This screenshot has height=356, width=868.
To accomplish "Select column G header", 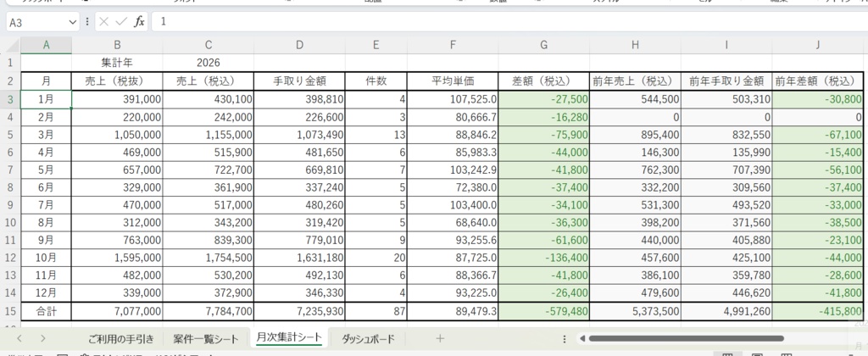I will click(544, 46).
